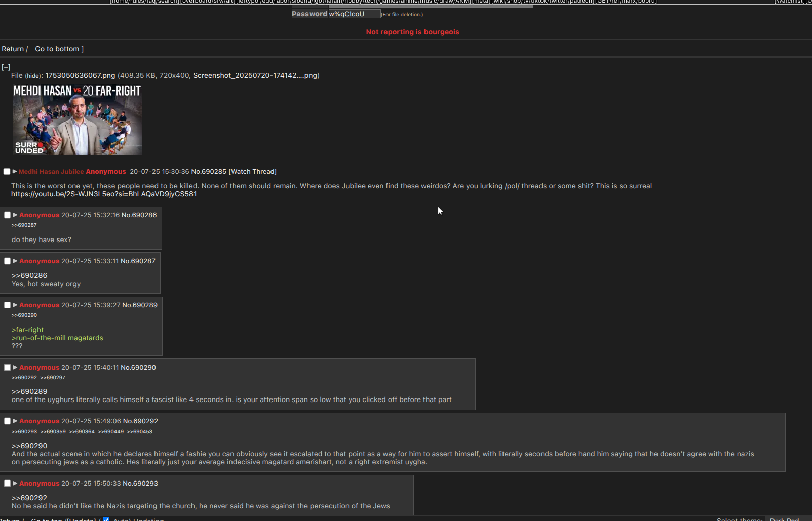Tick checkbox for post No.690289
Screen dimensions: 812x521
[7, 305]
